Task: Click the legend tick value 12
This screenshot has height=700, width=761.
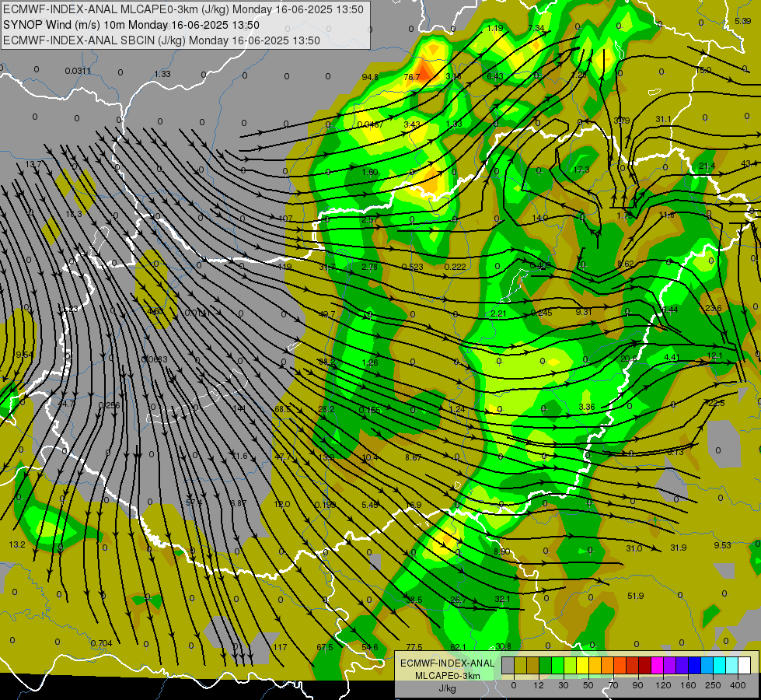Action: (539, 685)
